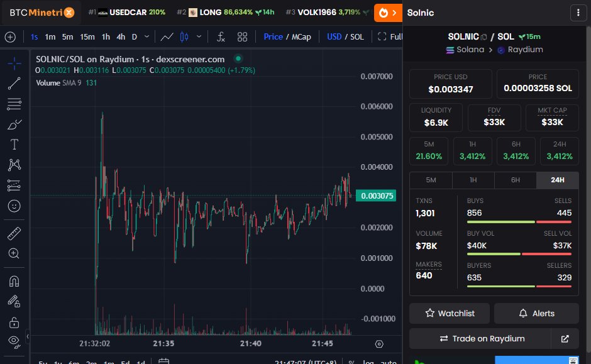Open the multi-chart layout grid icon
Viewport: 591px width, 364px height.
(242, 37)
